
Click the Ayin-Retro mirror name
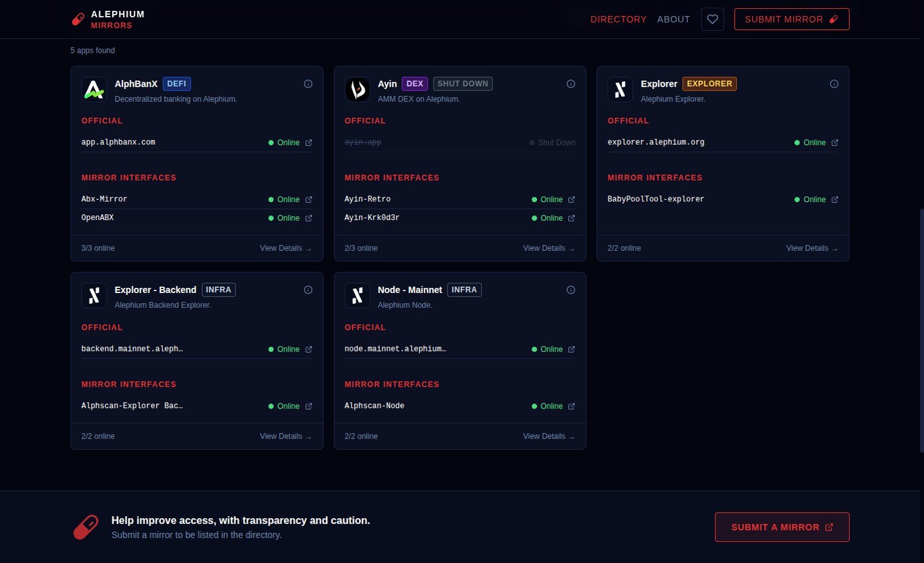pos(368,199)
